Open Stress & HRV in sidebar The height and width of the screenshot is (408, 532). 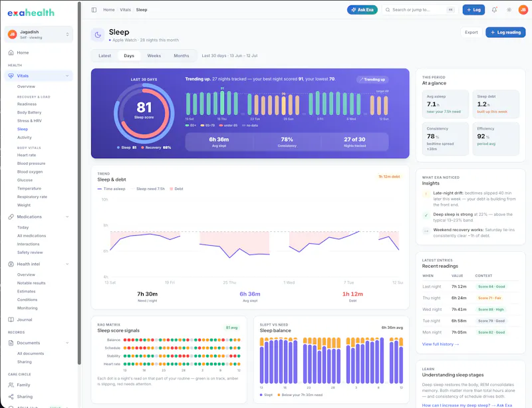[29, 121]
